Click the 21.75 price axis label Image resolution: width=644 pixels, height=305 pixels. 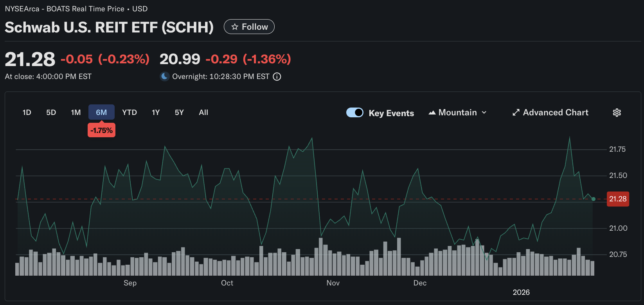617,149
